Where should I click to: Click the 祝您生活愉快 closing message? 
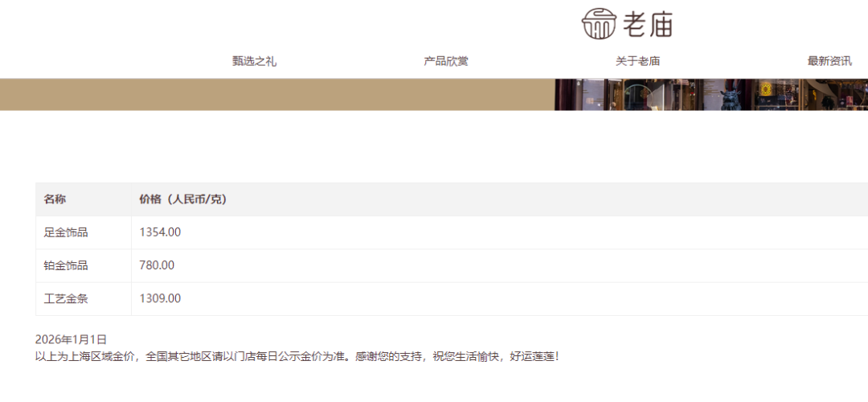click(x=466, y=355)
